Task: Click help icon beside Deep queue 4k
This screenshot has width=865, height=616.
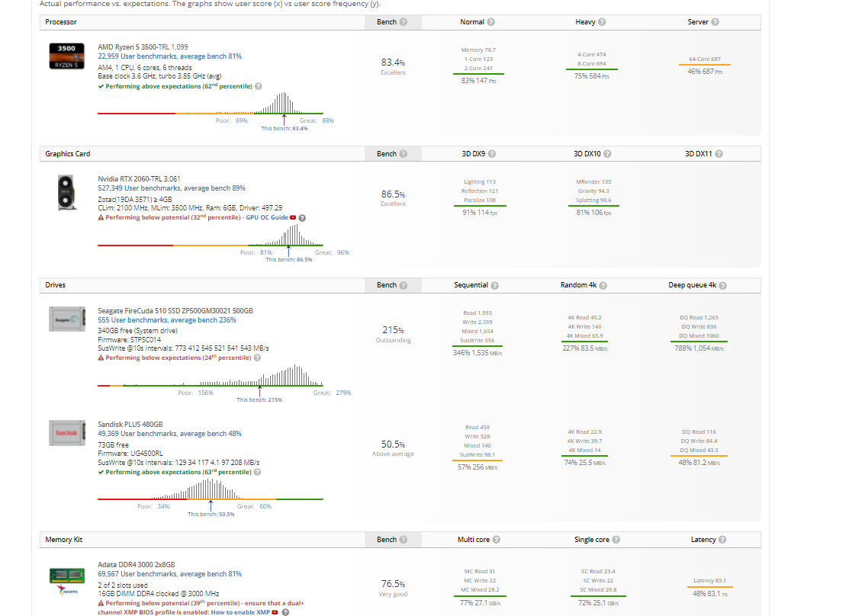Action: 722,285
